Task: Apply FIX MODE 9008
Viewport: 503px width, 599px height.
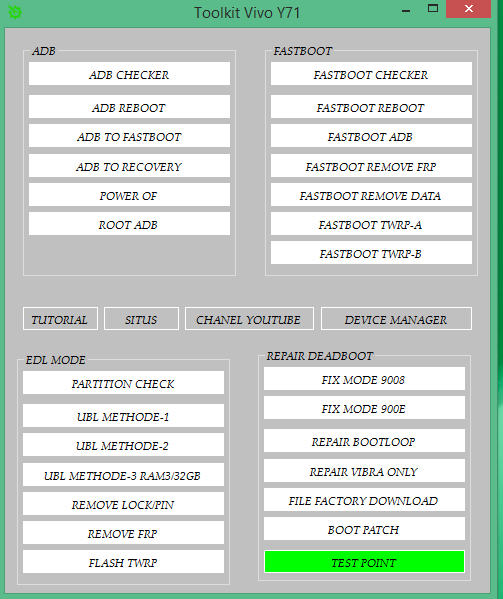Action: (x=364, y=379)
